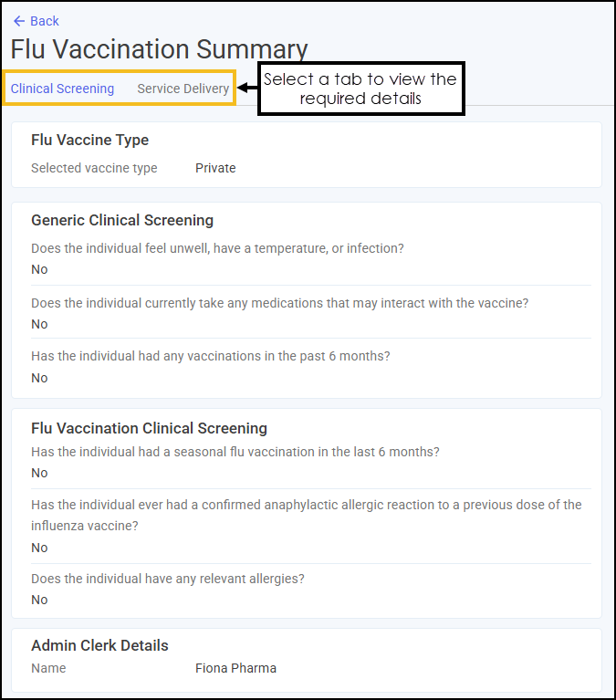Click the anaphylactic allergic reaction question

307,515
